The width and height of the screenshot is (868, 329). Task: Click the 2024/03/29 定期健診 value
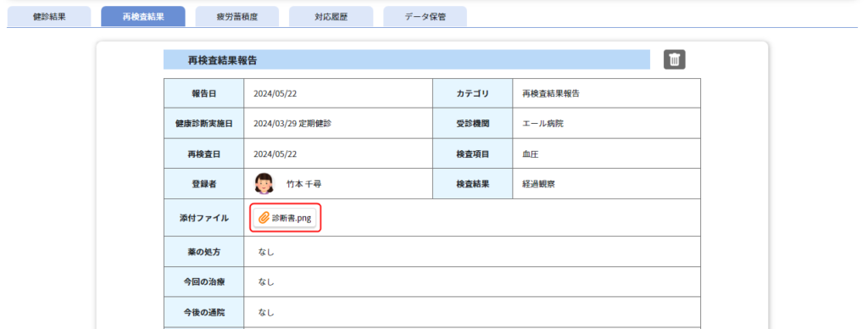(x=292, y=124)
